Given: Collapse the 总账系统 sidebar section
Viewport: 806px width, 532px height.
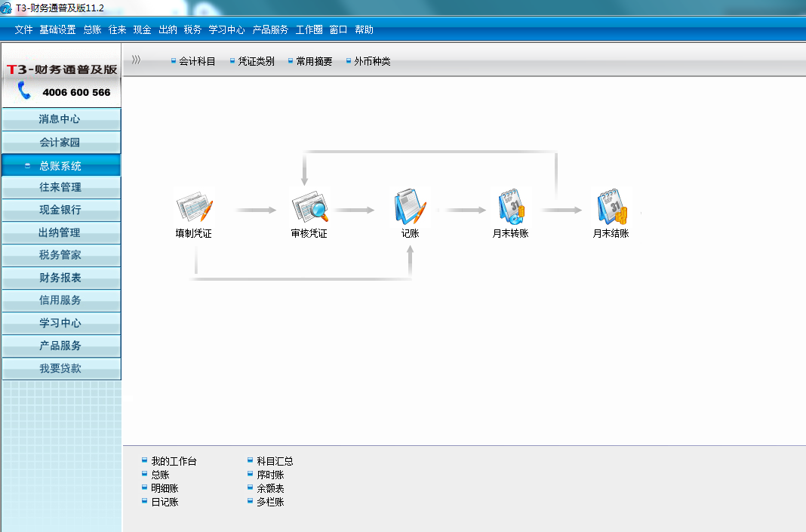Looking at the screenshot, I should [x=61, y=165].
